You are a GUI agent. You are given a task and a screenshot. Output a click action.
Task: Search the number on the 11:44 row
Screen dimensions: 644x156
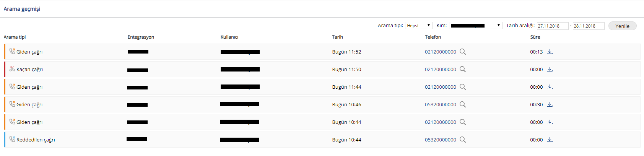463,87
